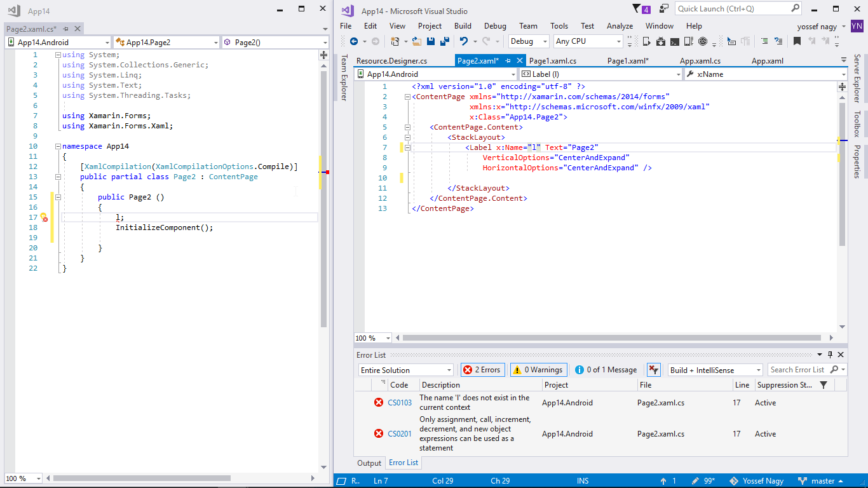Toggle the clear-filters button in Error List
This screenshot has width=868, height=488.
tap(653, 370)
